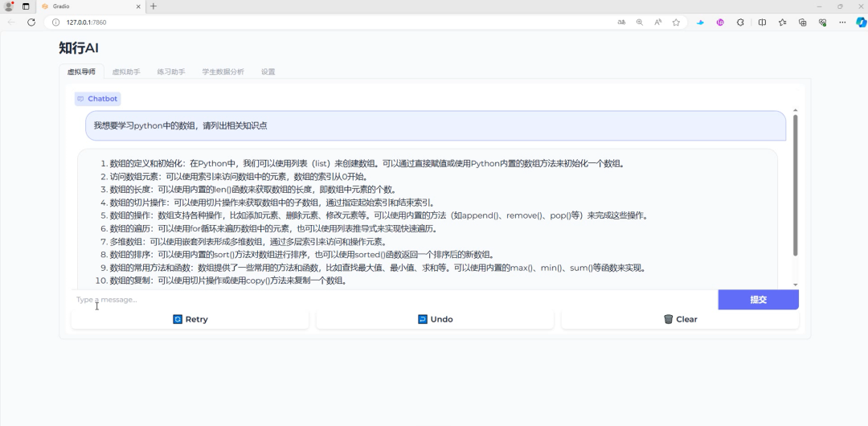Close the Gradio browser tab
This screenshot has width=868, height=426.
click(x=140, y=6)
